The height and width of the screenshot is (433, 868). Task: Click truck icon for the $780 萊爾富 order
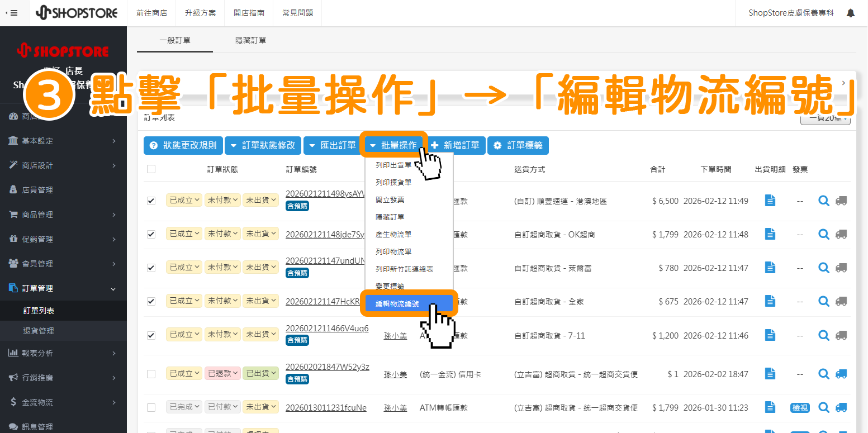pos(841,268)
